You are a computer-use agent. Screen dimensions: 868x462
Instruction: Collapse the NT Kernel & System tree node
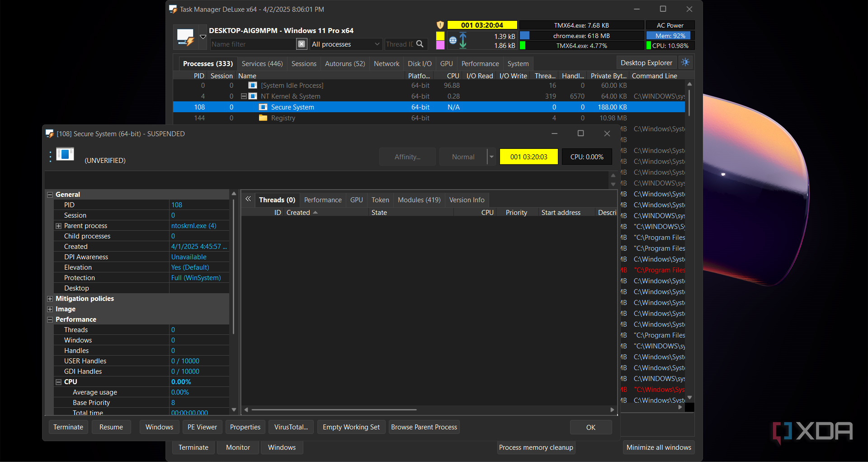pos(244,96)
